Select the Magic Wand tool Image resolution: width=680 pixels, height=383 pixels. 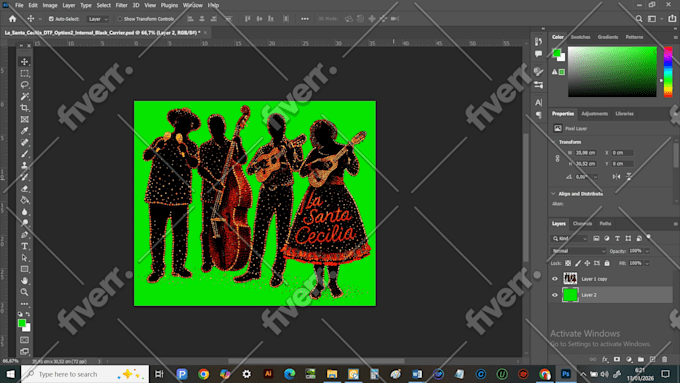(24, 96)
